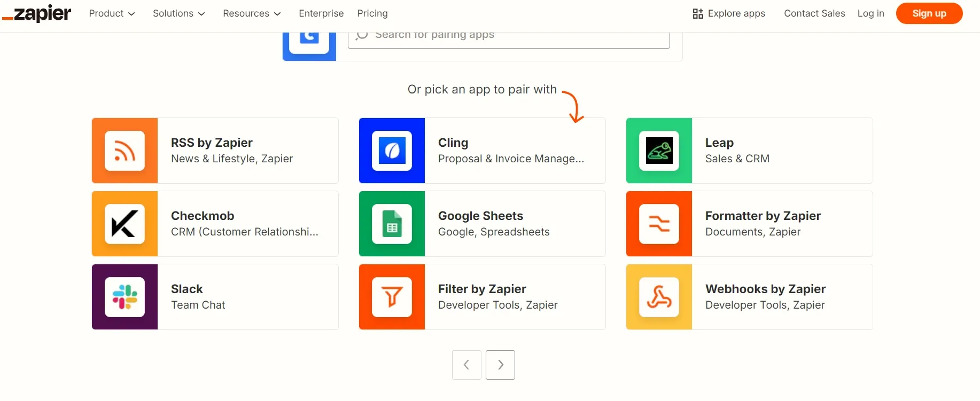
Task: Open Explore apps link
Action: point(729,13)
